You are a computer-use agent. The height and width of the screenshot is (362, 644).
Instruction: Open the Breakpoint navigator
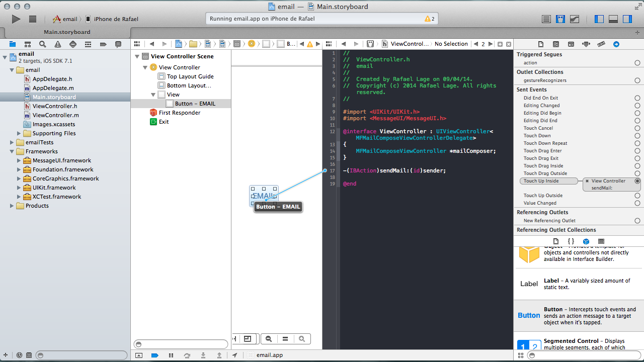(103, 44)
